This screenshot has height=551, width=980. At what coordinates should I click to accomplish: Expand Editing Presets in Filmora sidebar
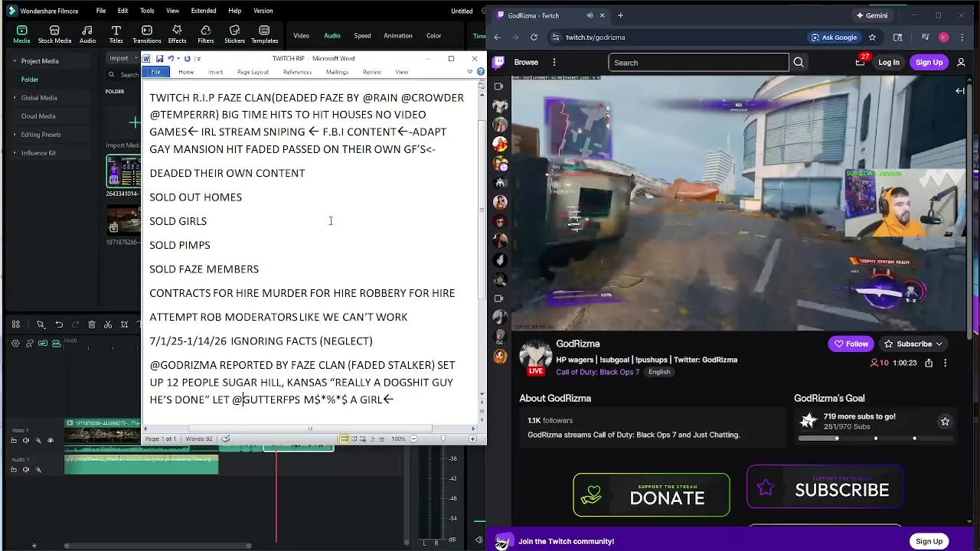[15, 135]
